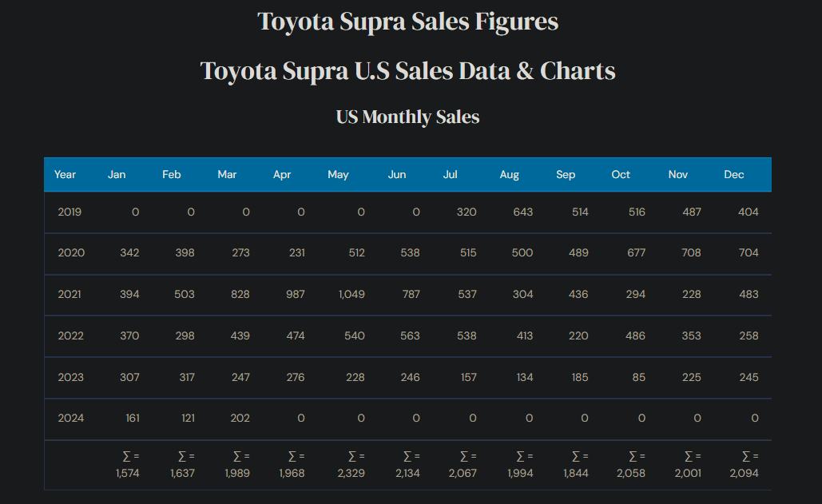Select the 2021 row label
The height and width of the screenshot is (504, 822).
click(69, 295)
